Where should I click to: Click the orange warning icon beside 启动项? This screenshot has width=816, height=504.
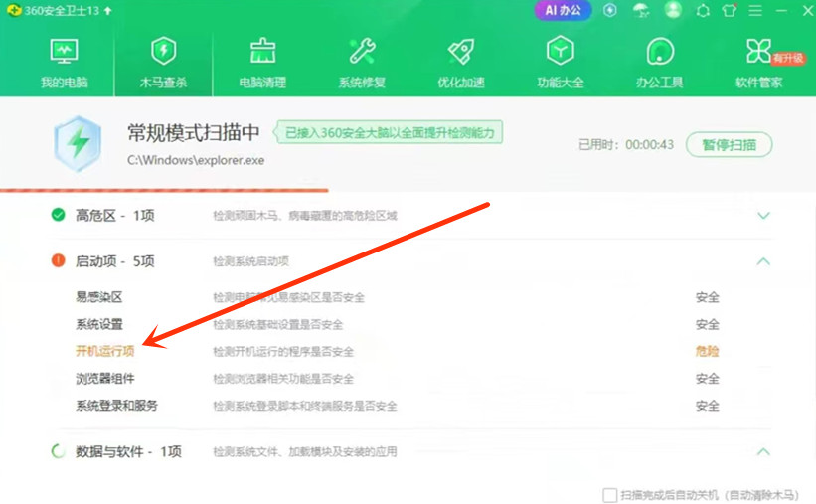coord(59,260)
